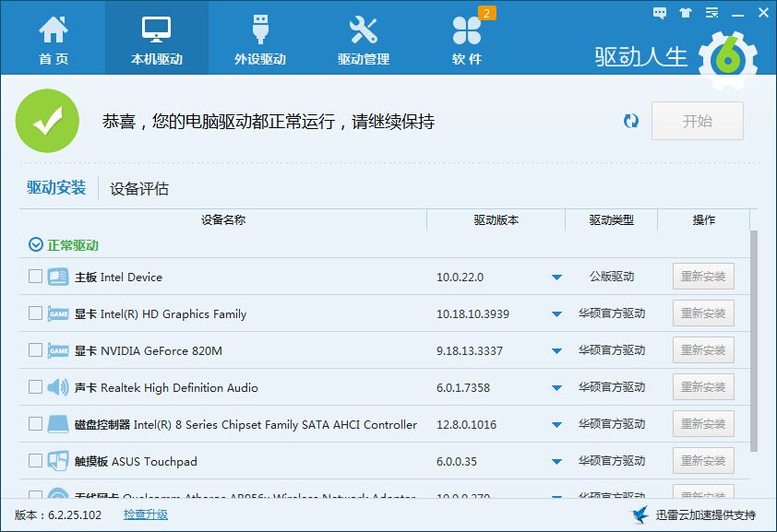Open the main menu icon in title bar
Screen dimensions: 777x532
(711, 13)
